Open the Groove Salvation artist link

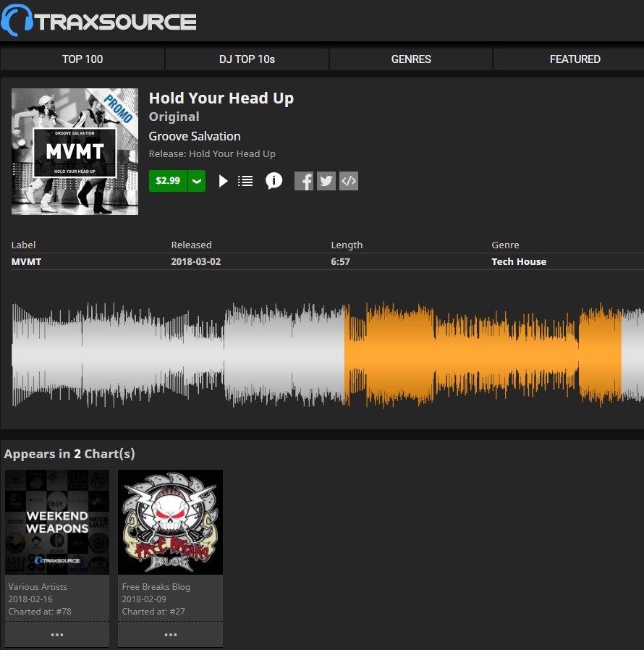click(x=195, y=136)
